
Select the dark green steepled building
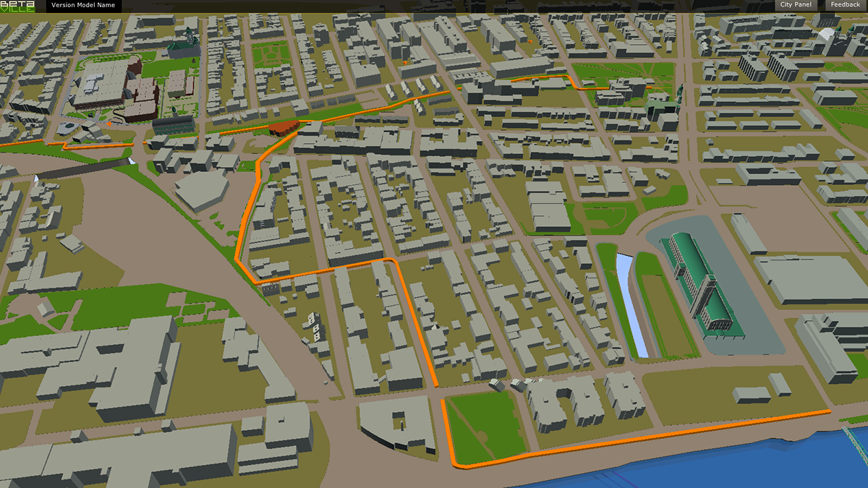184,45
